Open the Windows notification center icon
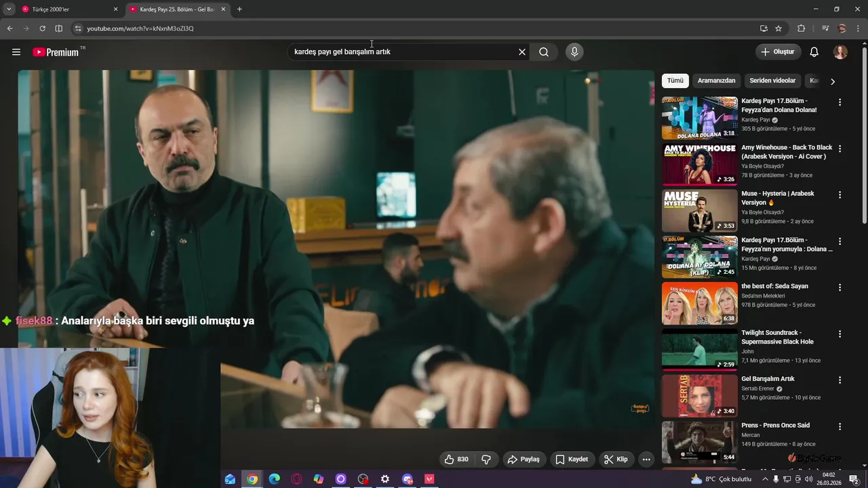The width and height of the screenshot is (868, 488). (854, 479)
